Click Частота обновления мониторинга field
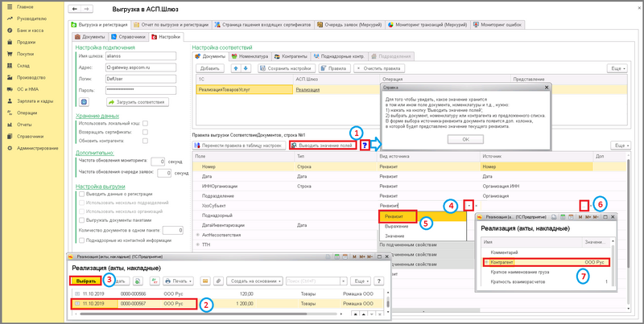Viewport: 644px width, 324px height. pos(158,162)
